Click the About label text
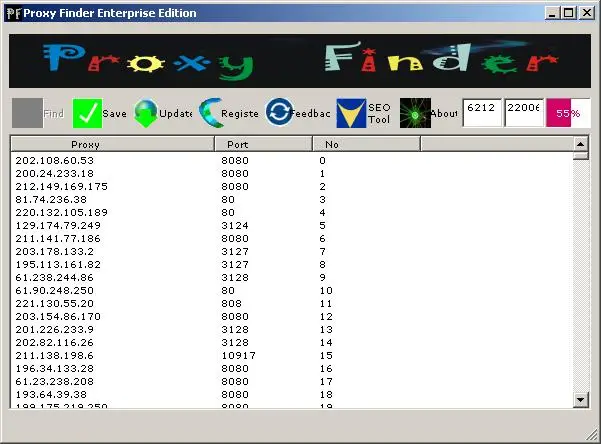Screen dimensions: 601x444 [444, 113]
